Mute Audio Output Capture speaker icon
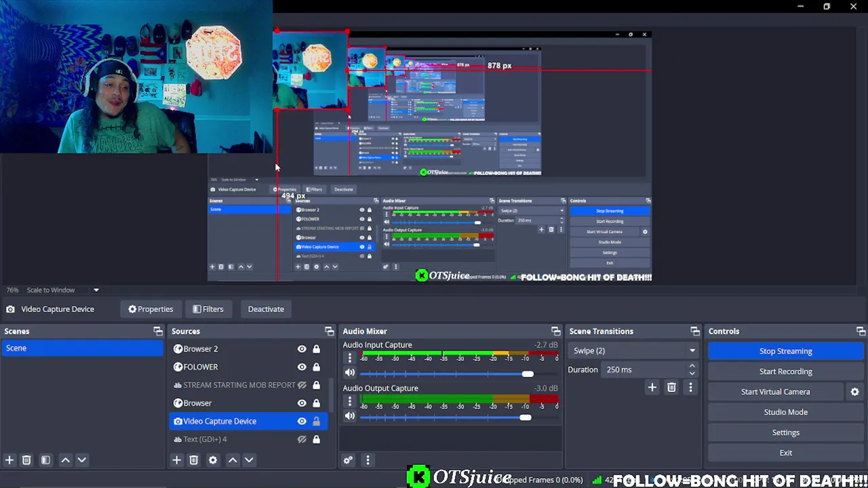The image size is (868, 488). [350, 416]
